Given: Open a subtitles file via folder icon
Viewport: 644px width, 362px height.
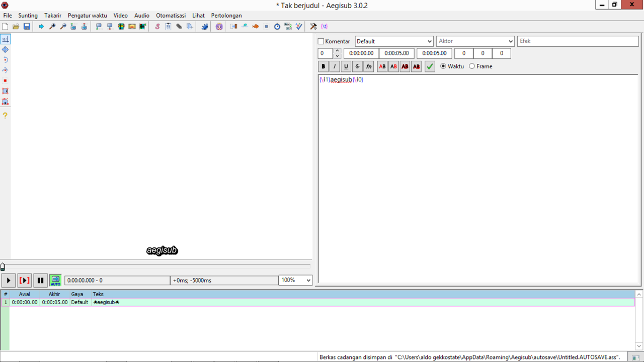Looking at the screenshot, I should tap(16, 26).
